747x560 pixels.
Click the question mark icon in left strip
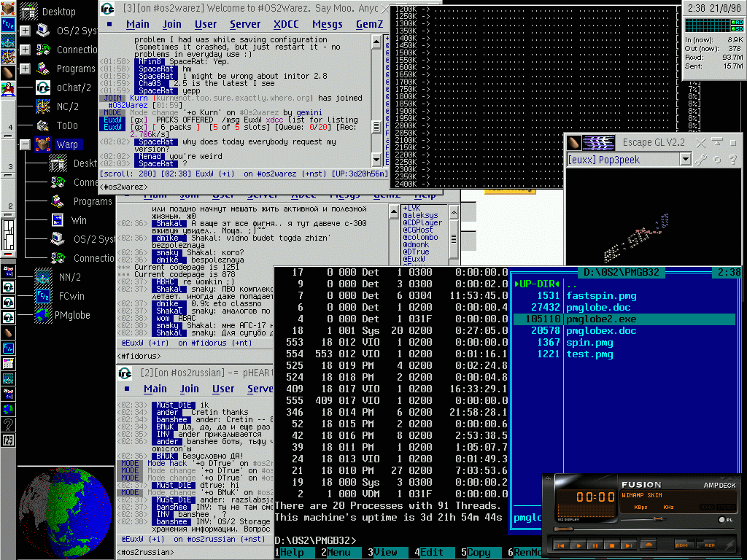8,424
